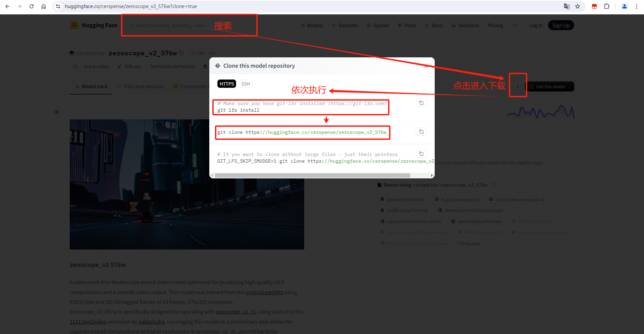Click the Sign Up button
This screenshot has height=334, width=644.
(x=561, y=25)
